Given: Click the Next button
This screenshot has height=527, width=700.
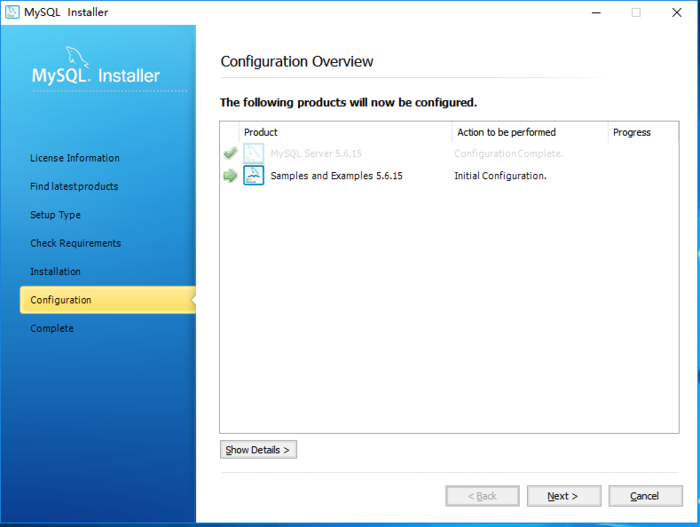Looking at the screenshot, I should click(x=564, y=496).
